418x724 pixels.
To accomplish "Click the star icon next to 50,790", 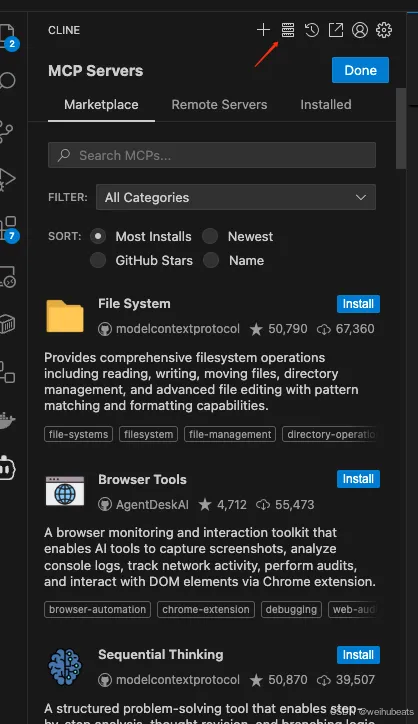I will pyautogui.click(x=256, y=329).
